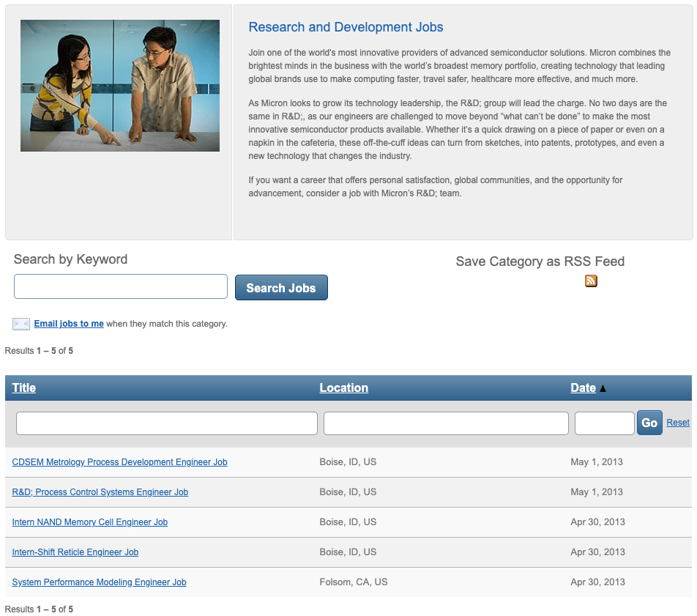The image size is (697, 616).
Task: Open CDSEM Metrology Process Development Engineer Job
Action: pos(119,462)
